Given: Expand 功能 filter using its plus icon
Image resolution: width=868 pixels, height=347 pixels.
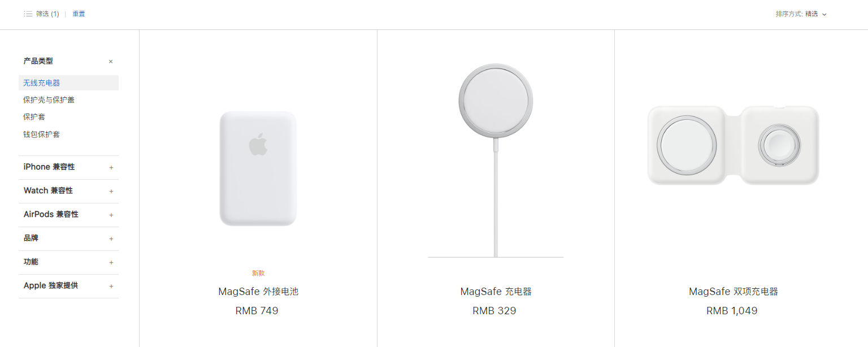Looking at the screenshot, I should [x=111, y=262].
